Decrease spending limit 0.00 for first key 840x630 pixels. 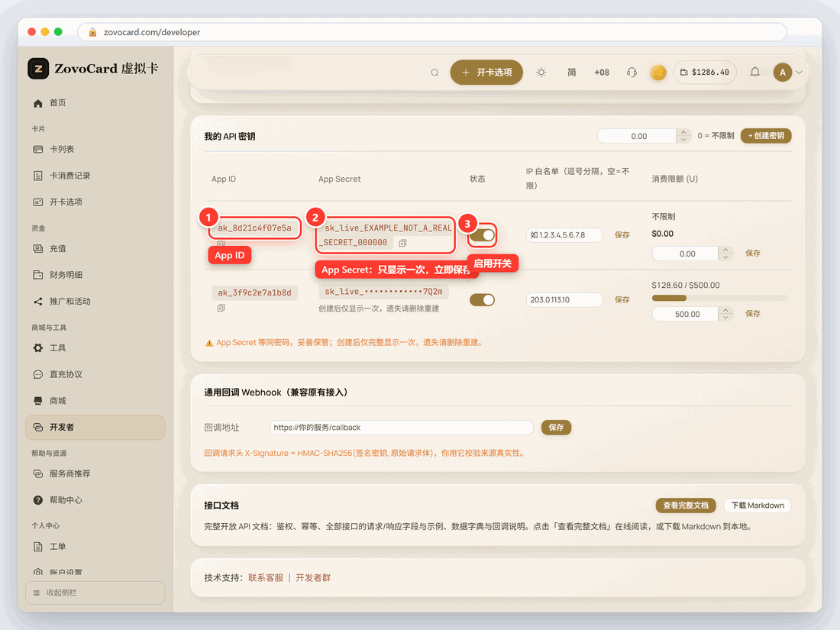[725, 257]
